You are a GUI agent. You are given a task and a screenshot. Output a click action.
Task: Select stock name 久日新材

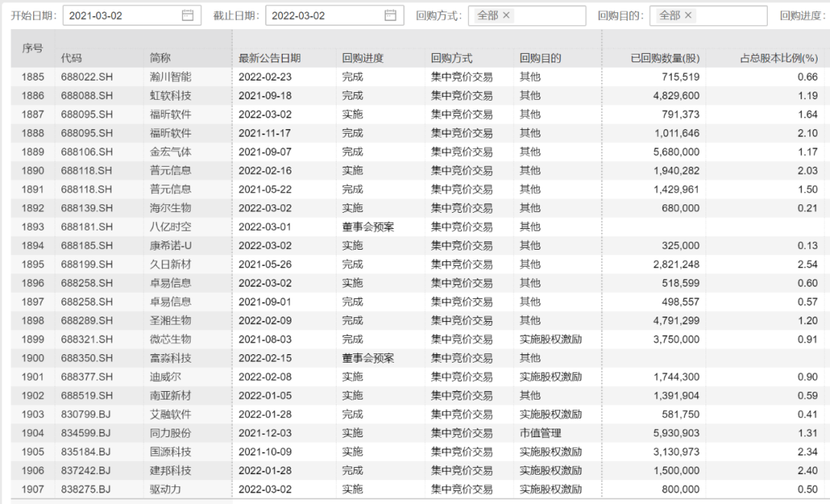pyautogui.click(x=171, y=264)
